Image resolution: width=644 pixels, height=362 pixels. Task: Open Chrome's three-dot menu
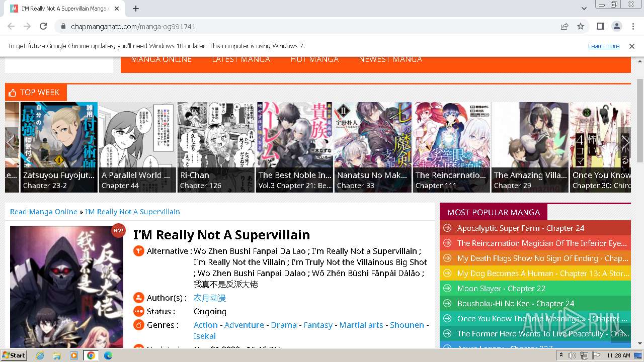tap(632, 26)
